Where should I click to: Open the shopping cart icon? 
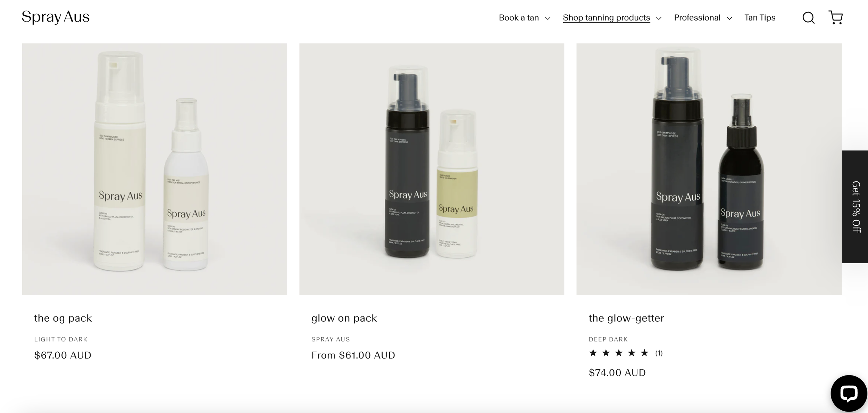click(835, 17)
